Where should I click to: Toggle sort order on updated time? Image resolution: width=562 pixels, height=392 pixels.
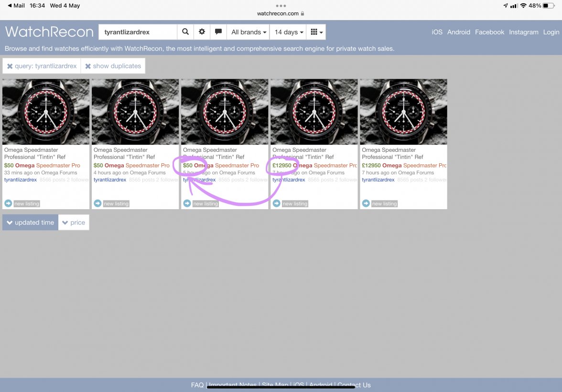point(30,222)
